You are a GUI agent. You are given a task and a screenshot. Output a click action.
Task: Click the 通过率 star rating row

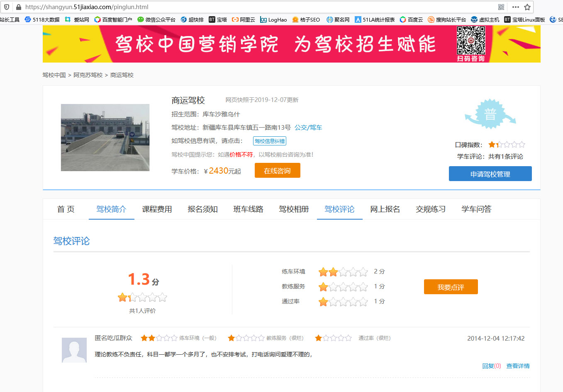click(x=343, y=302)
